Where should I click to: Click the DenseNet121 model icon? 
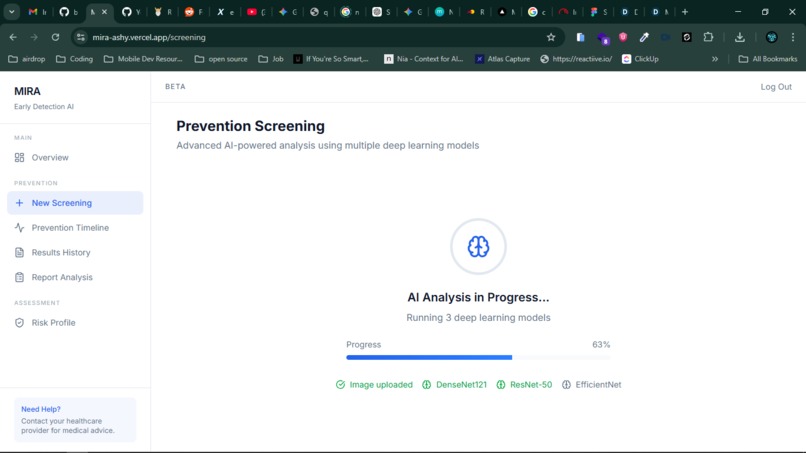click(427, 385)
